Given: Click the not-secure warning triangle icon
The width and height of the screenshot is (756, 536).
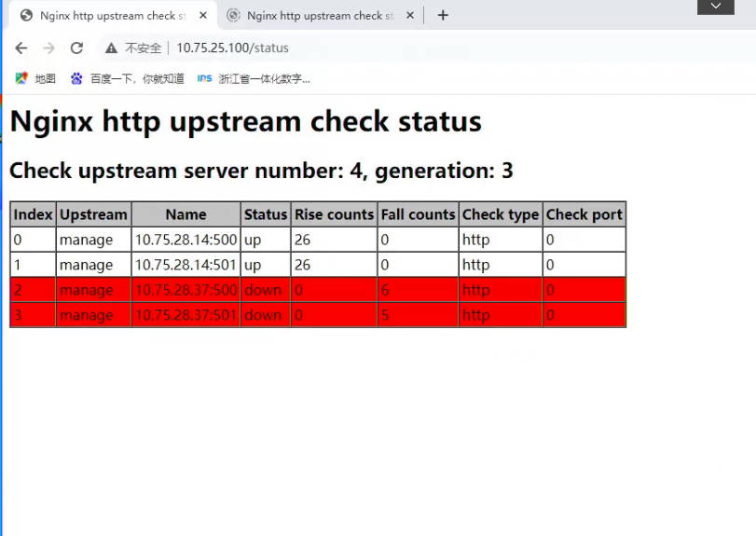Looking at the screenshot, I should (x=111, y=48).
